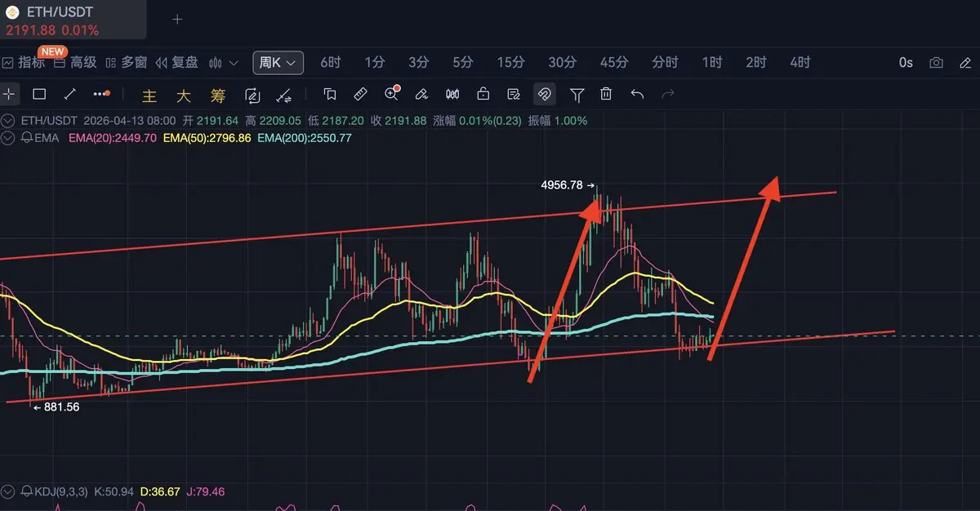Click the yellow 筹 chip distribution button
Screen dimensions: 980x511
pyautogui.click(x=217, y=96)
